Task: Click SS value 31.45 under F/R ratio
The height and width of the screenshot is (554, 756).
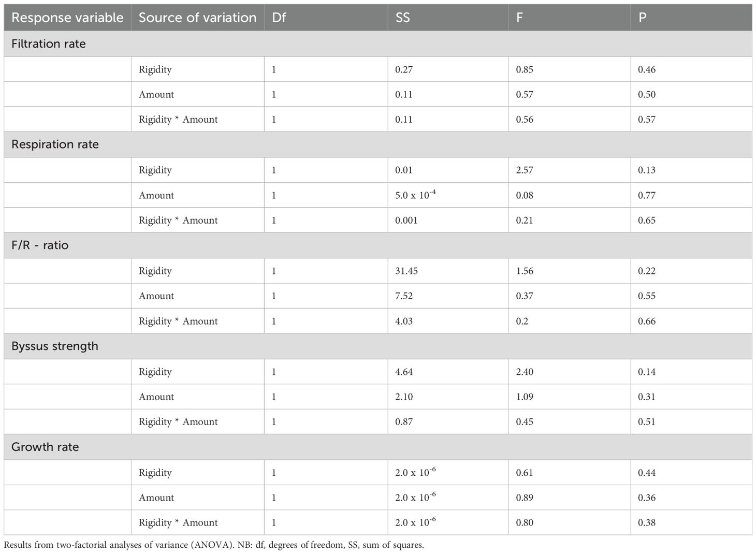Action: (x=406, y=271)
